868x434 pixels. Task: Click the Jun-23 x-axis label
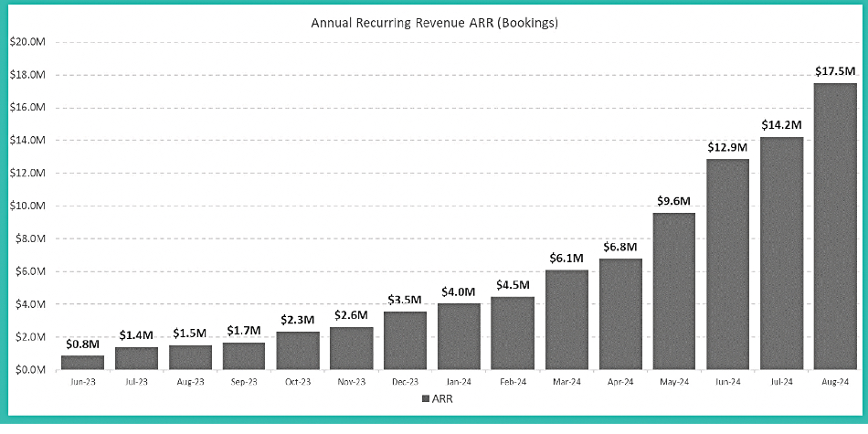point(82,381)
